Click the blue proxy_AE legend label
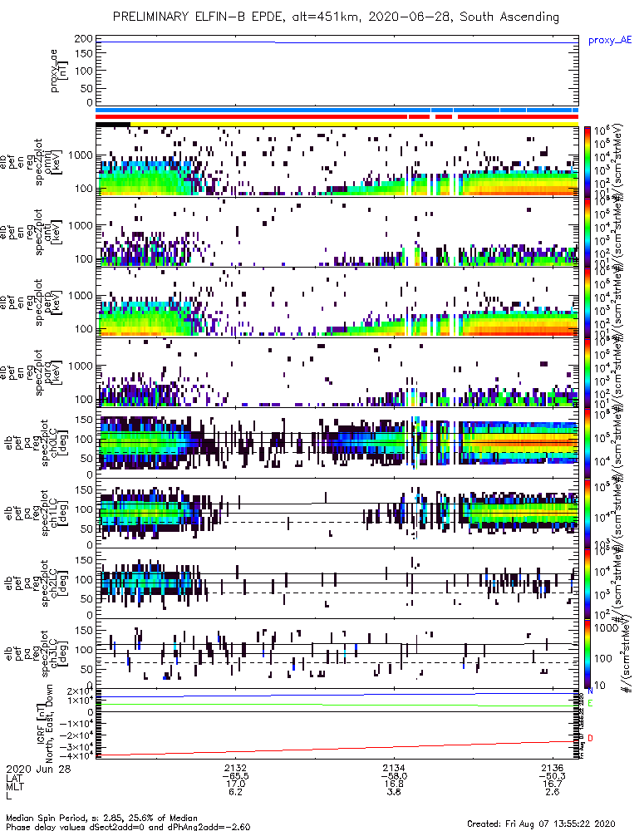644x831 pixels. click(610, 40)
